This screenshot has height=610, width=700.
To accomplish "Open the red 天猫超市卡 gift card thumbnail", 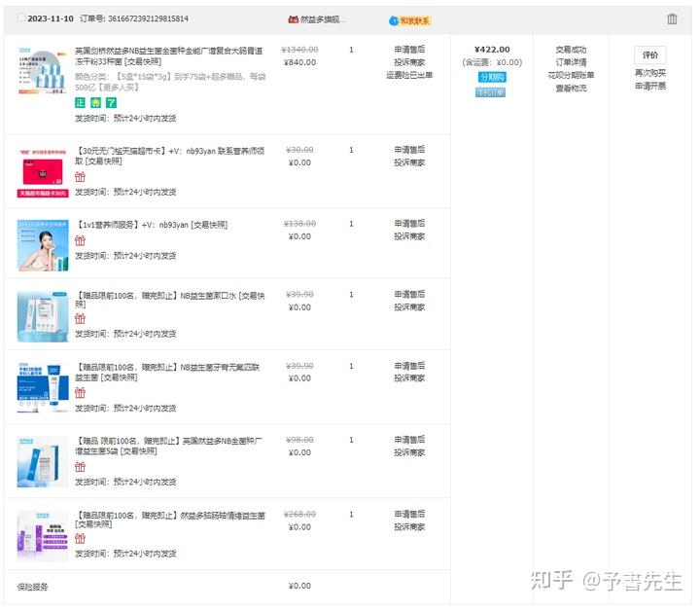I will (43, 172).
